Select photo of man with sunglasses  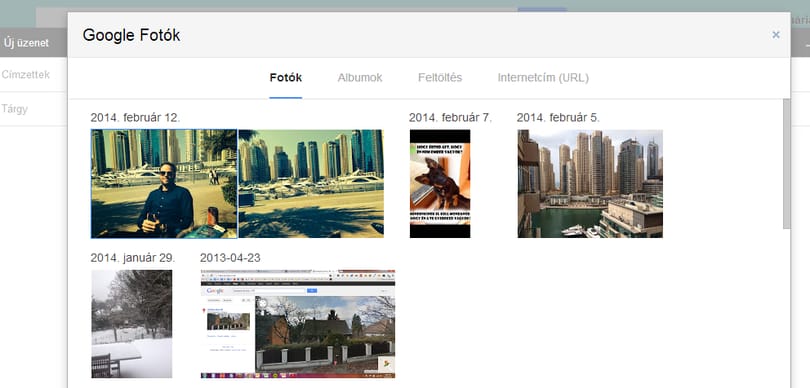(x=164, y=184)
